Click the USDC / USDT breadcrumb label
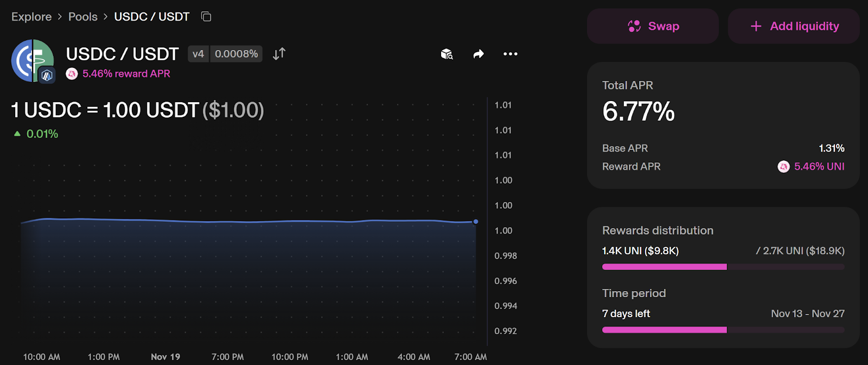 point(152,17)
